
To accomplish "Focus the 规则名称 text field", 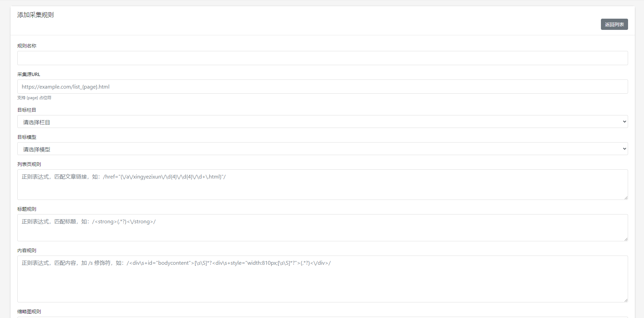I will [322, 58].
